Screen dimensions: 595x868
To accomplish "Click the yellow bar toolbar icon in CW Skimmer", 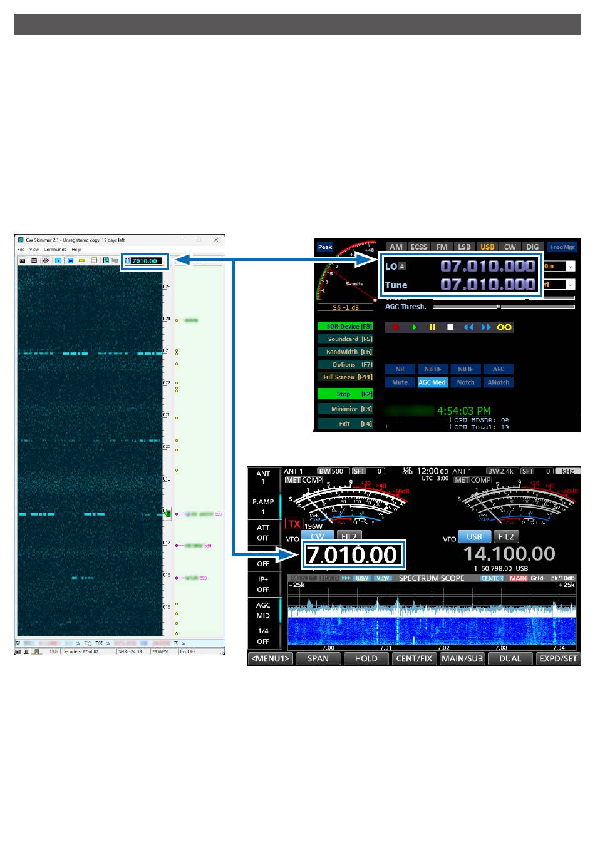I will [x=82, y=260].
